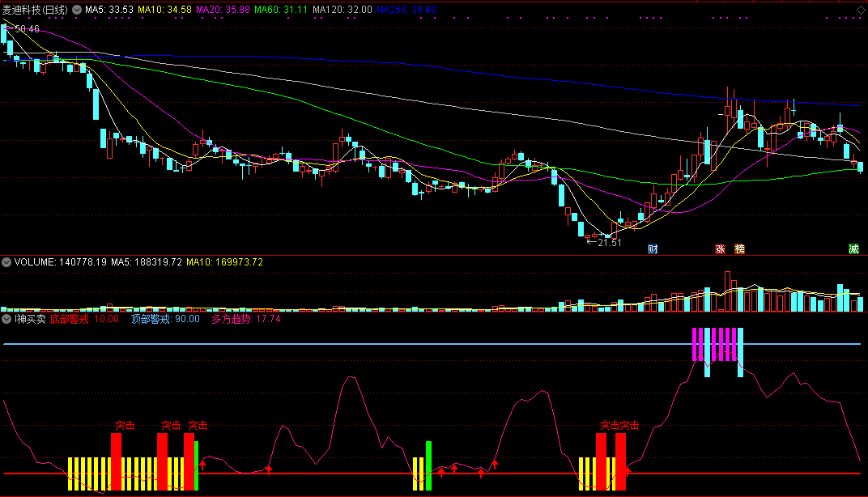Click the 顶部警戒: 90.00 label

coord(165,320)
